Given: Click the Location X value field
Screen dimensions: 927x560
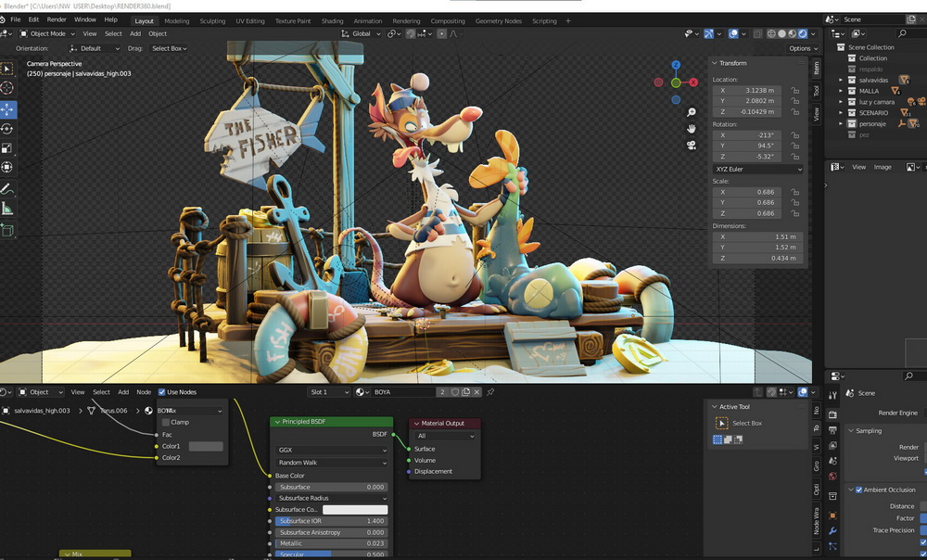Looking at the screenshot, I should coord(746,91).
